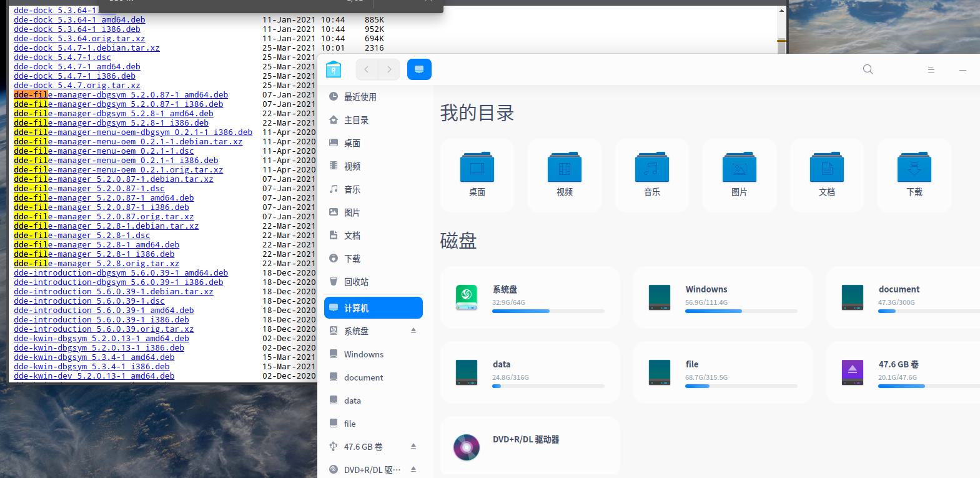This screenshot has width=980, height=478.
Task: Open 图片 in the sidebar
Action: pos(374,212)
